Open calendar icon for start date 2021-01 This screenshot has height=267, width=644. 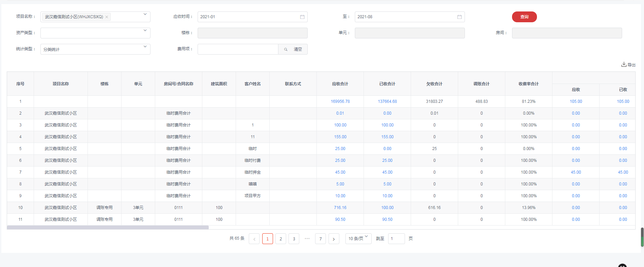pos(302,17)
